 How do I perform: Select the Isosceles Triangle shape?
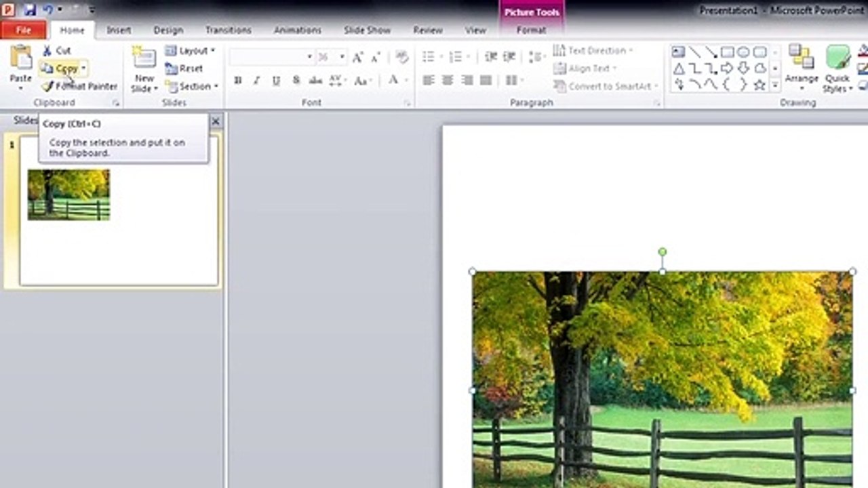(678, 68)
